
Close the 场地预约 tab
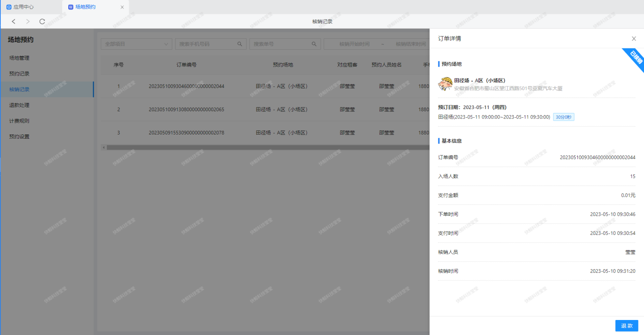[x=122, y=7]
